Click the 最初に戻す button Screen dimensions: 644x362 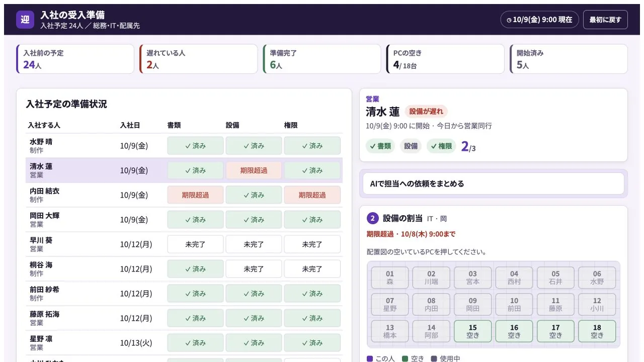click(x=605, y=20)
